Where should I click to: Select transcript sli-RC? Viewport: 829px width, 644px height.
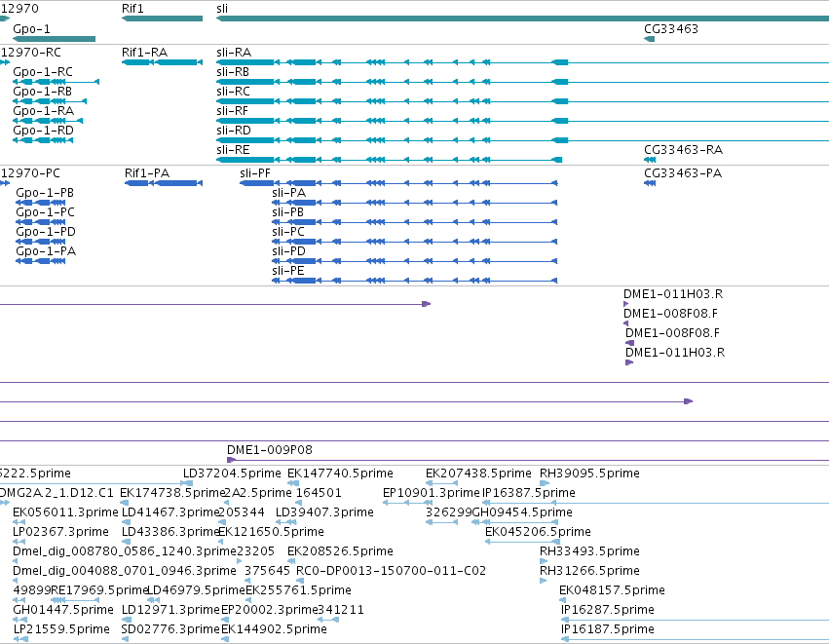point(233,92)
